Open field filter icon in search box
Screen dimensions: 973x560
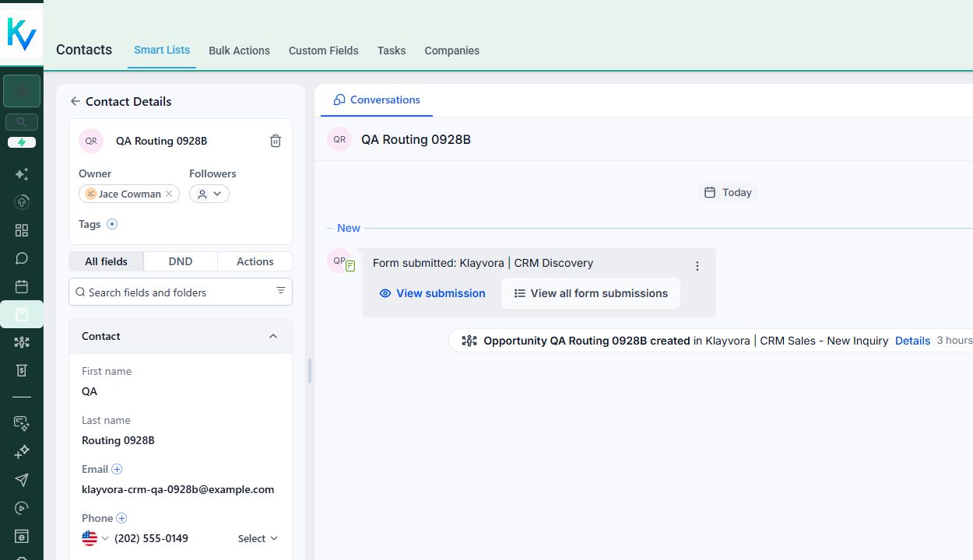tap(281, 291)
